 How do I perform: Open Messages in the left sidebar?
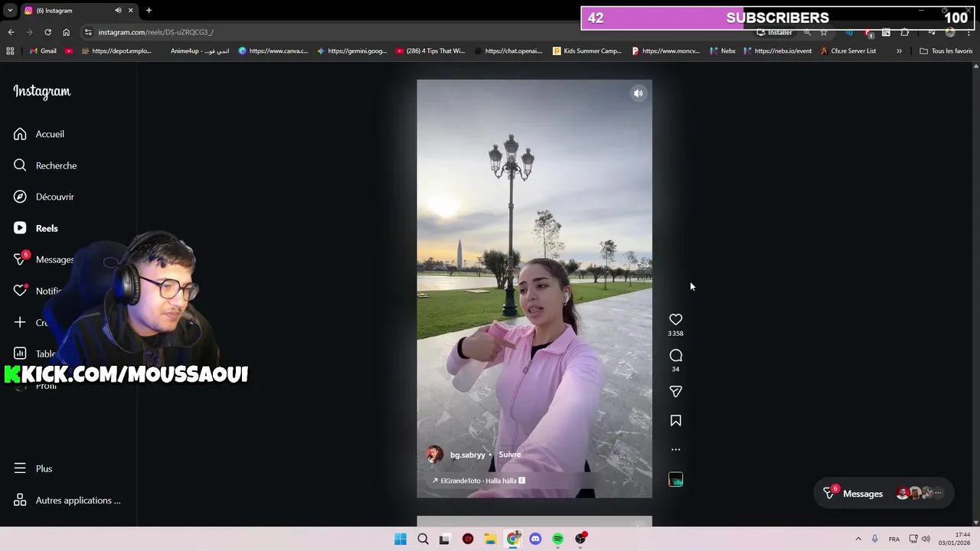[x=44, y=259]
